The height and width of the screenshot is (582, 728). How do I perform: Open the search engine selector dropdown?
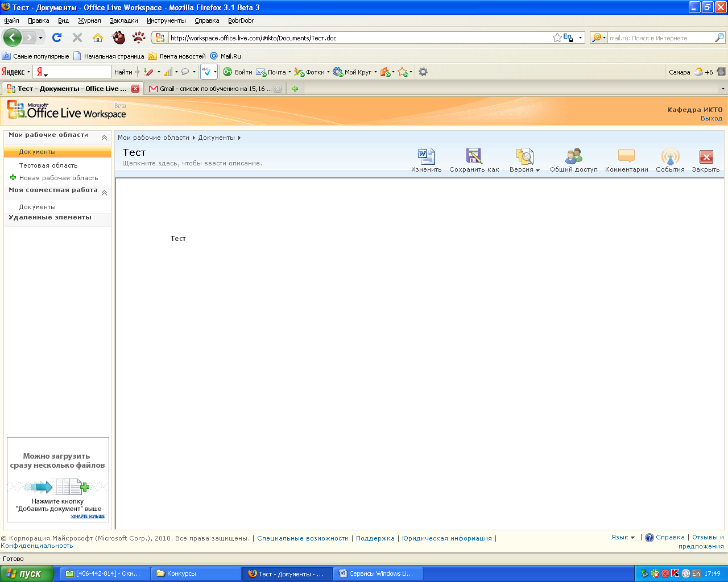(x=598, y=38)
